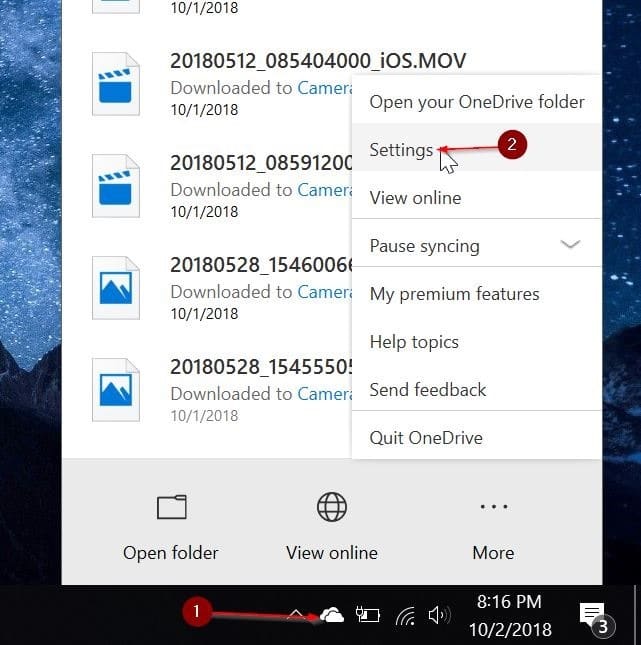Choose 'Open your OneDrive folder' menu entry
This screenshot has width=641, height=645.
click(476, 102)
